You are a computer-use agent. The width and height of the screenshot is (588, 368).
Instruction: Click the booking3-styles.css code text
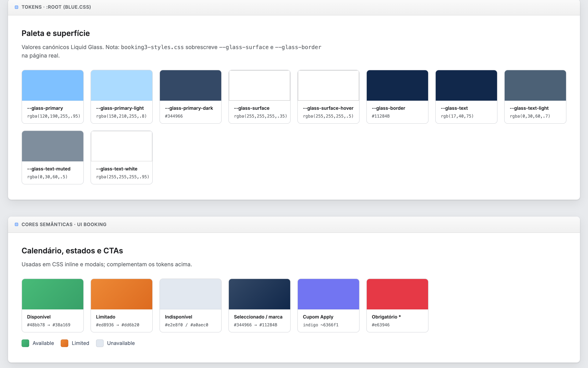(152, 47)
